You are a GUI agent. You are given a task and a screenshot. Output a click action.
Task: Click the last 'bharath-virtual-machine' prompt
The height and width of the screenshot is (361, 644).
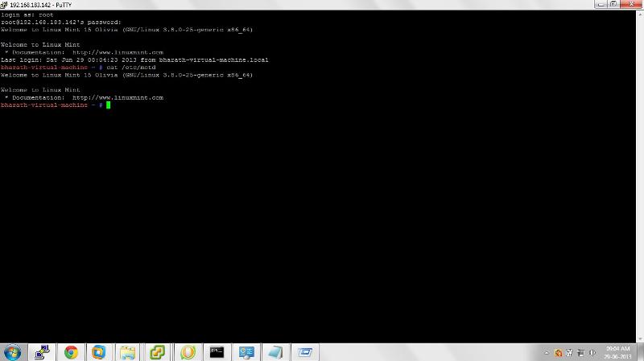coord(44,105)
